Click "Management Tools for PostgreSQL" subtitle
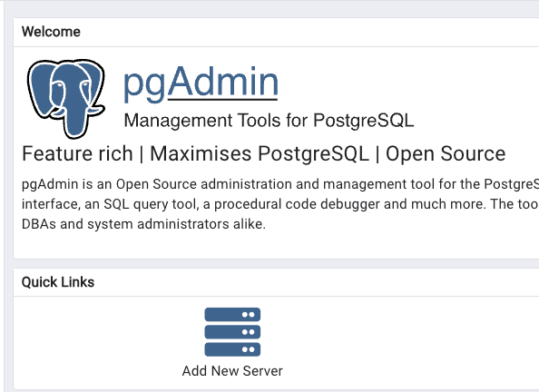The width and height of the screenshot is (539, 392). tap(269, 121)
